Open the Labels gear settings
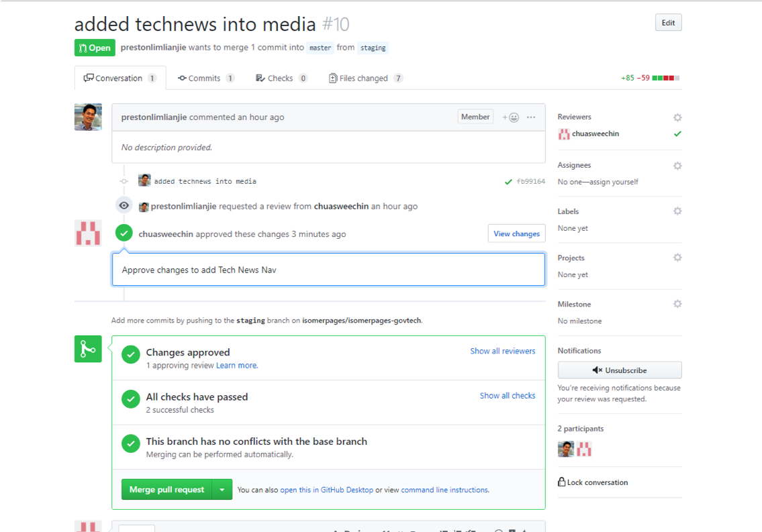This screenshot has height=532, width=762. point(677,211)
